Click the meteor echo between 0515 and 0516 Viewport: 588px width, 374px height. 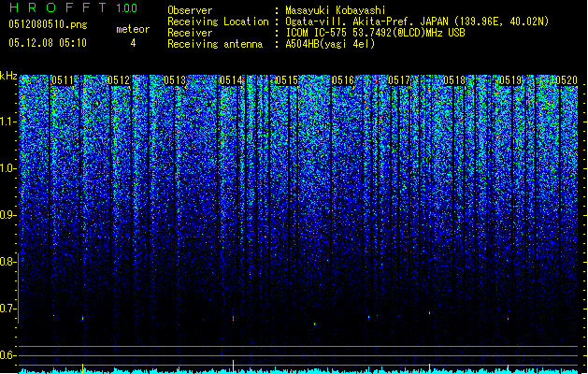click(x=315, y=324)
